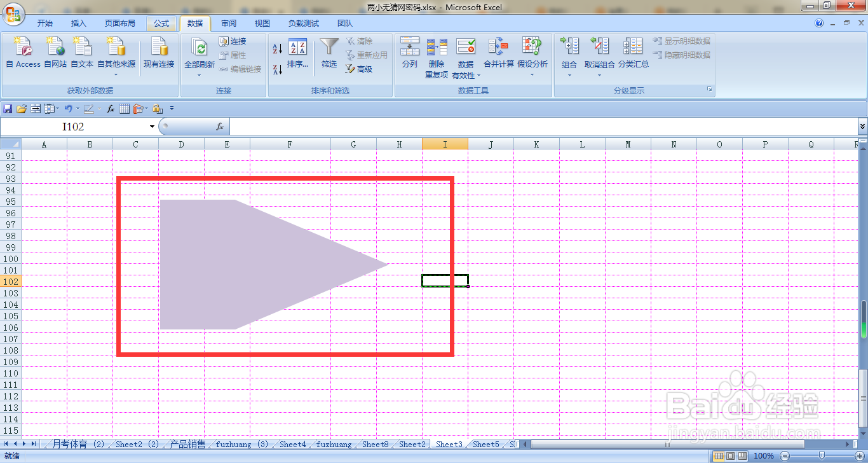This screenshot has height=463, width=868.
Task: Switch to the Review (审阅) tab
Action: coord(229,24)
